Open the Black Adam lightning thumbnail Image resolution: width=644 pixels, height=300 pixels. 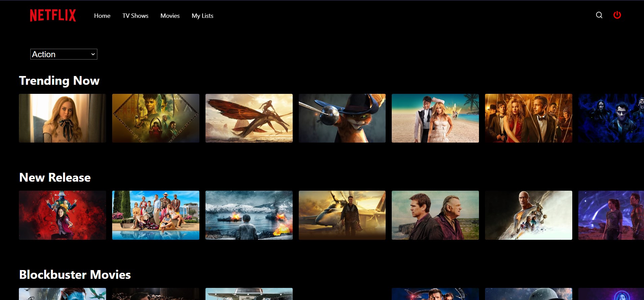[x=528, y=215]
